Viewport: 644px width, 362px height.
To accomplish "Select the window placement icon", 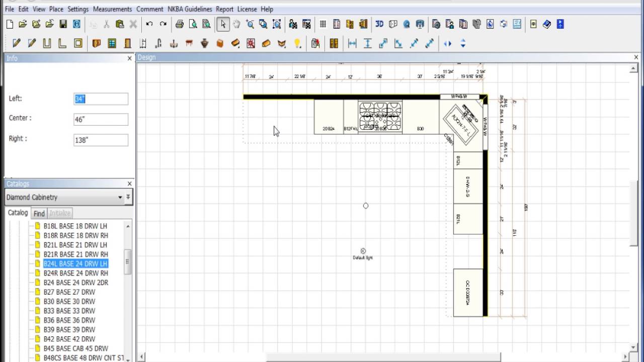I will 112,44.
